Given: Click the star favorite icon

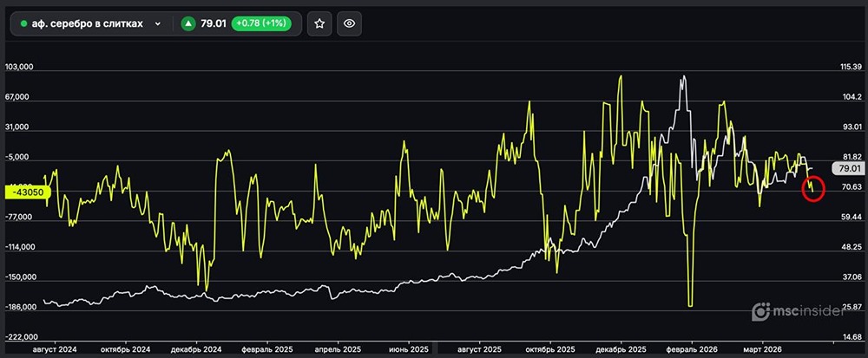Looking at the screenshot, I should 319,23.
